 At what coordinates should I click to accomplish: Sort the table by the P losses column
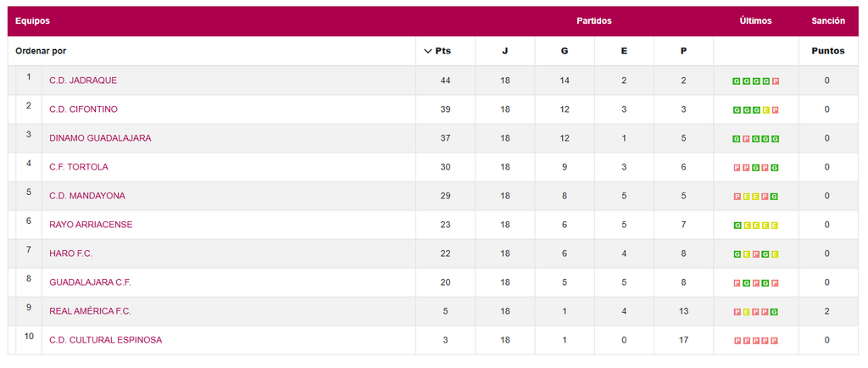pos(683,51)
